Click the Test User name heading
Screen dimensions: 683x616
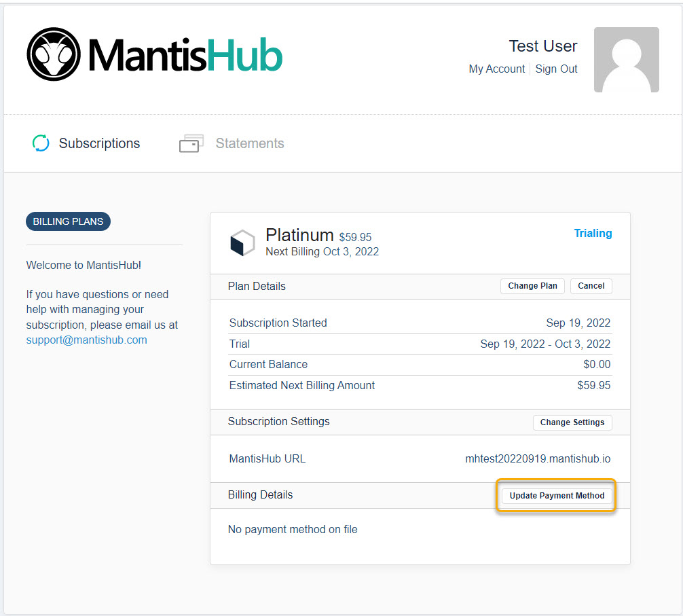coord(542,46)
